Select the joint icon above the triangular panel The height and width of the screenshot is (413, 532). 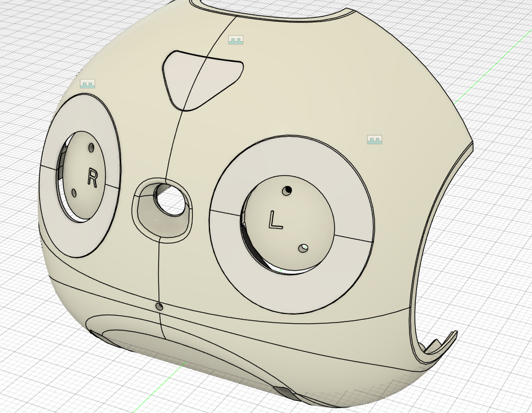click(236, 40)
